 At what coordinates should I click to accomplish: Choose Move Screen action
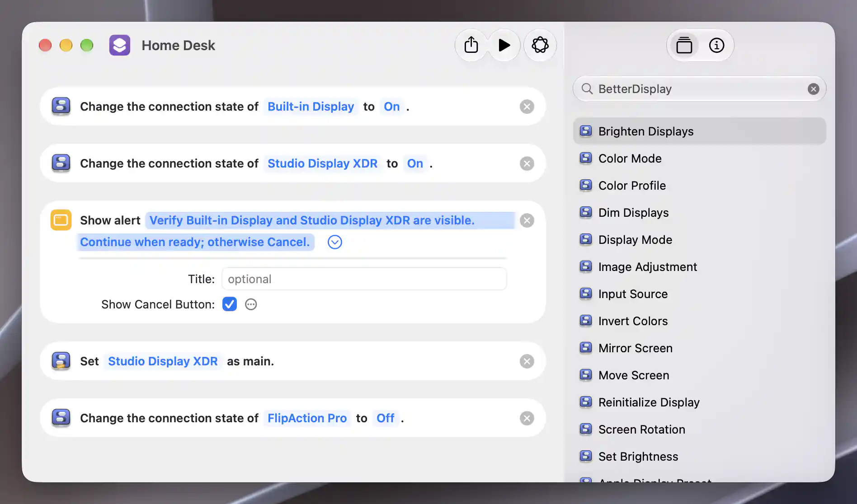tap(699, 375)
